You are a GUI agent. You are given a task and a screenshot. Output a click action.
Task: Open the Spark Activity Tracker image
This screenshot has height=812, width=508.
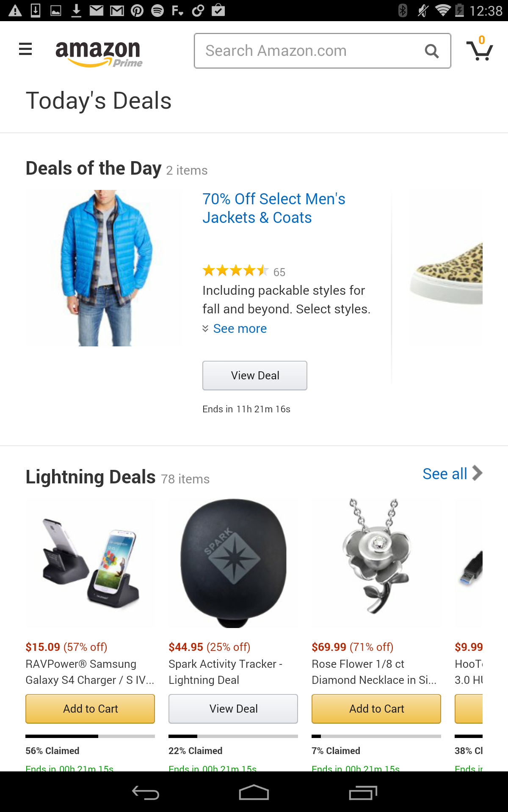pyautogui.click(x=233, y=563)
